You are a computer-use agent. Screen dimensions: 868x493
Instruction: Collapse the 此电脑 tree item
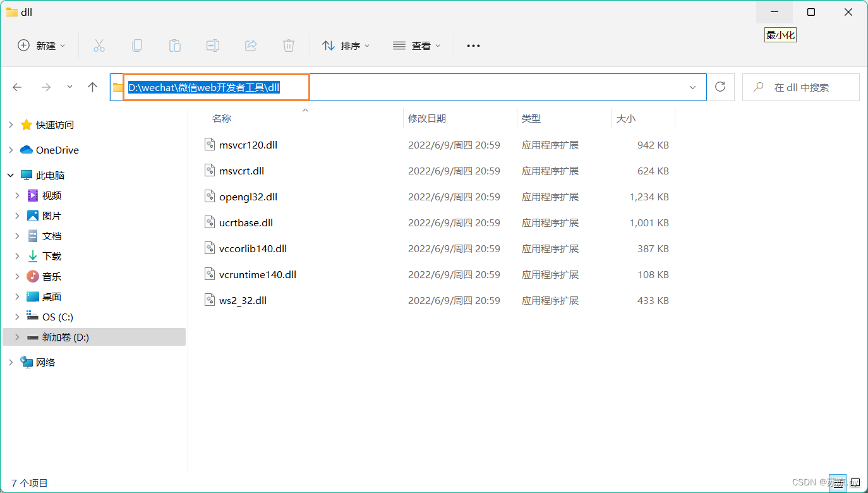(10, 175)
